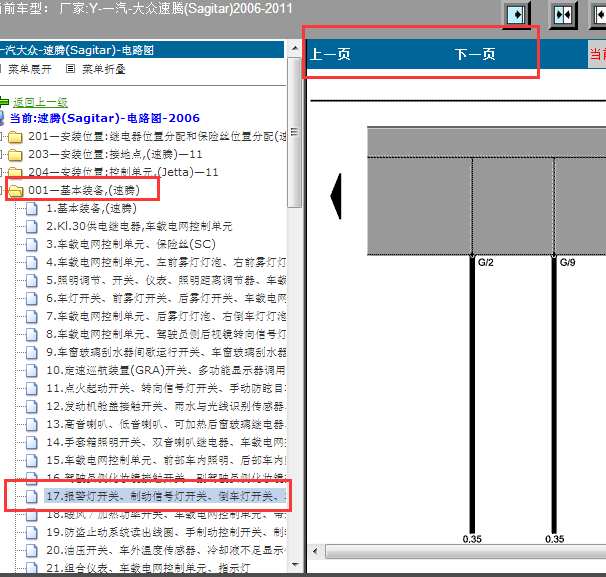Open folder 203—安装位置:接地点

[x=115, y=154]
